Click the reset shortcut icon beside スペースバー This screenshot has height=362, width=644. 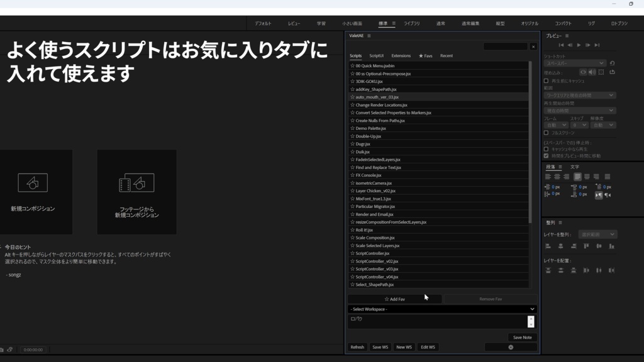click(x=612, y=62)
